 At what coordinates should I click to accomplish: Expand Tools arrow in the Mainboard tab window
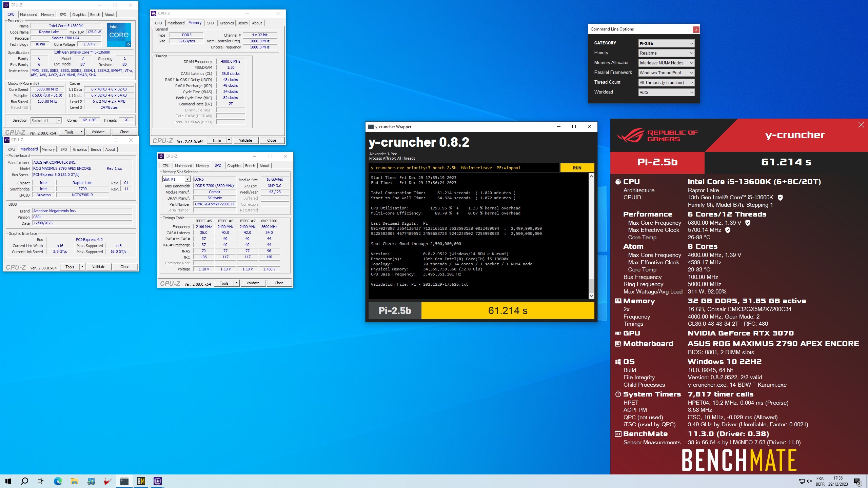click(x=82, y=267)
